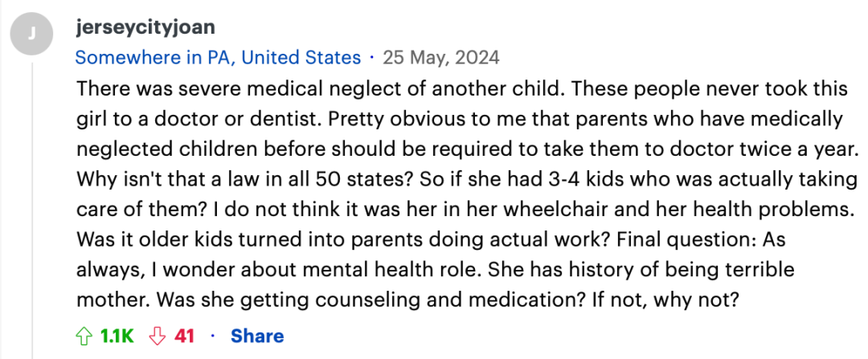Collapse the thread using the vertical line
The width and height of the screenshot is (868, 359).
(x=31, y=201)
